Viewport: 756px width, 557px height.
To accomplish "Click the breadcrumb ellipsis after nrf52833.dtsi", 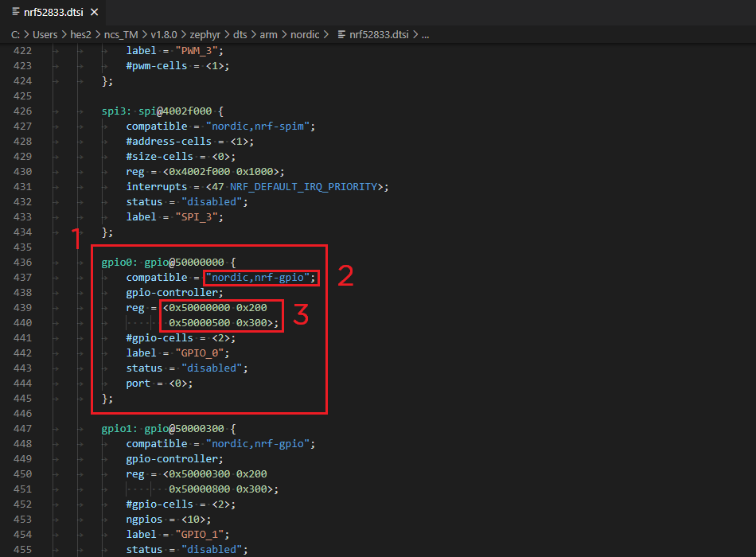I will 425,35.
